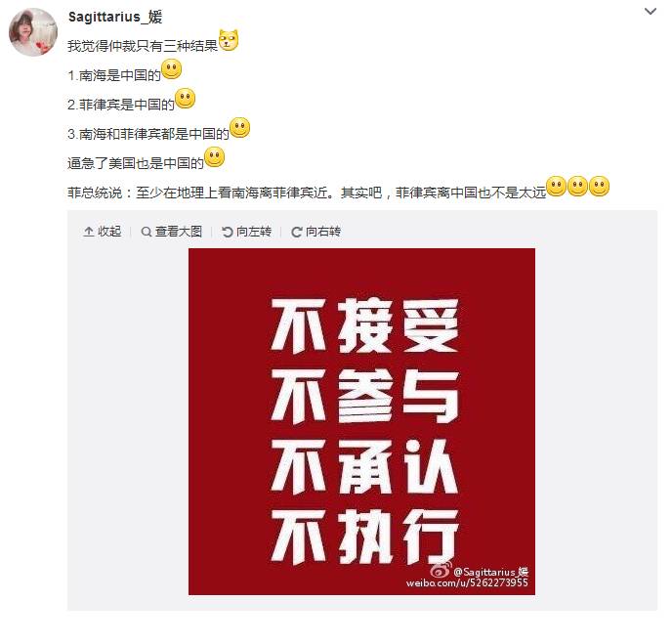This screenshot has width=672, height=644.
Task: Open the profile avatar of Sagittarius_媛
Action: pyautogui.click(x=33, y=31)
